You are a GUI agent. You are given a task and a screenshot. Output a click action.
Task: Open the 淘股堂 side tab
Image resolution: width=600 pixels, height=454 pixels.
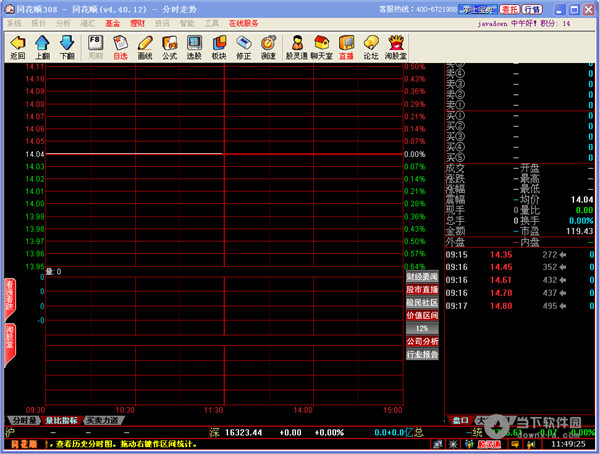[x=9, y=343]
